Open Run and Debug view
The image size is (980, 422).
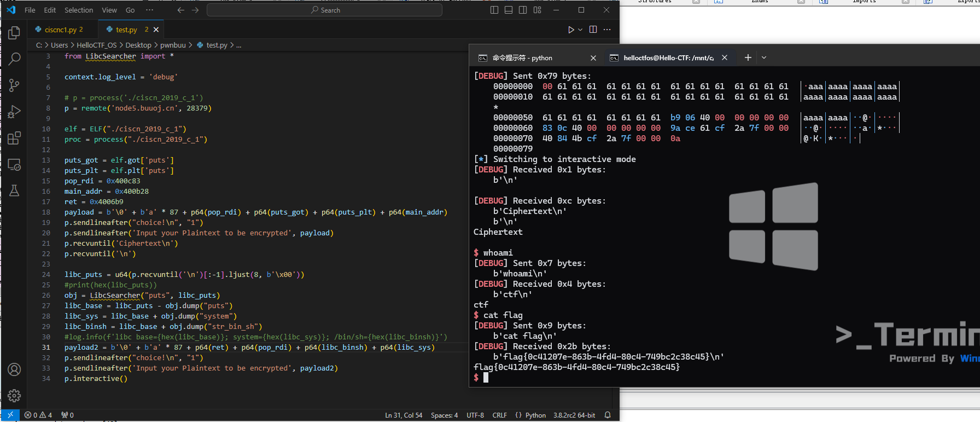pyautogui.click(x=14, y=111)
